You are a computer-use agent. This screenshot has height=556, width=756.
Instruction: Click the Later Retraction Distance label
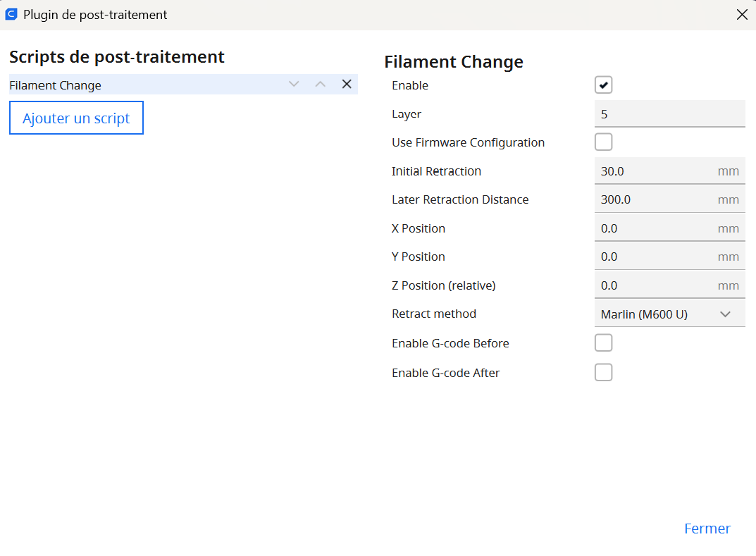[460, 199]
